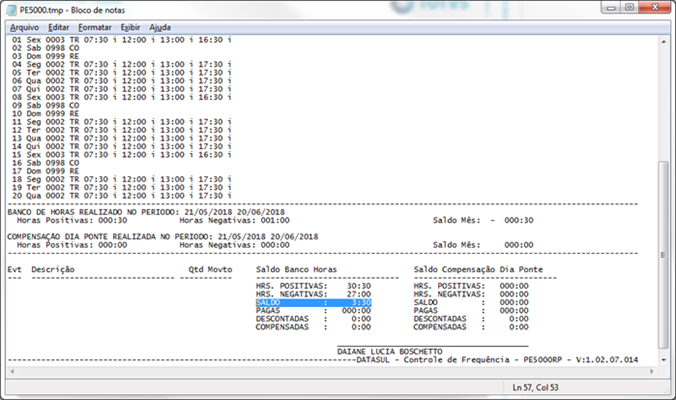The height and width of the screenshot is (400, 676).
Task: Click the horizontal scrollbar right arrow
Action: coord(651,371)
